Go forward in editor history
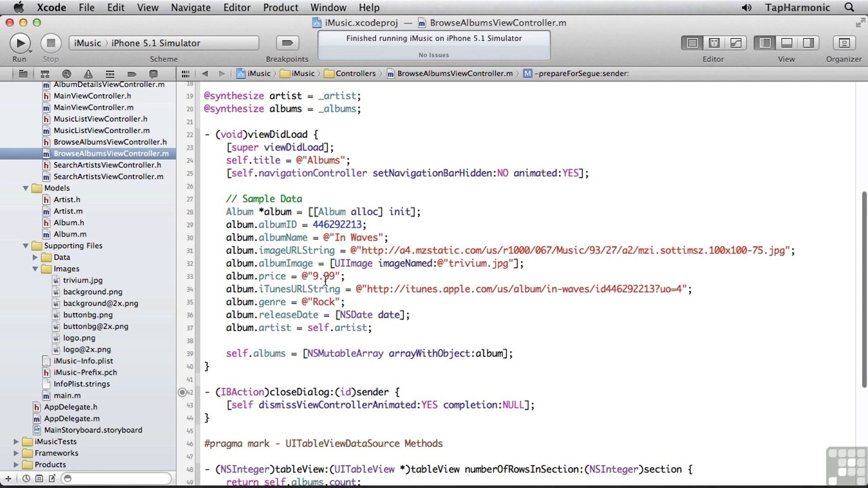Image resolution: width=868 pixels, height=488 pixels. pyautogui.click(x=222, y=74)
